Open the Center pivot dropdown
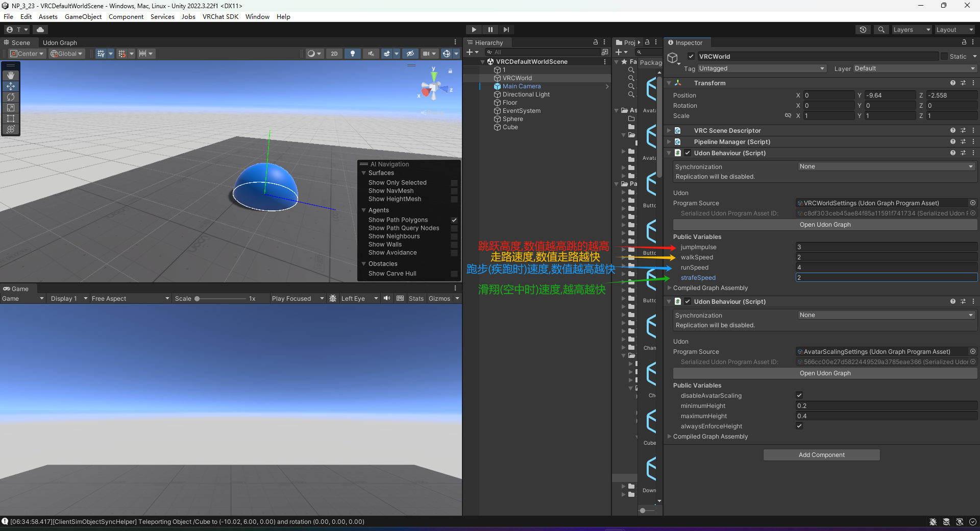980x531 pixels. [28, 54]
